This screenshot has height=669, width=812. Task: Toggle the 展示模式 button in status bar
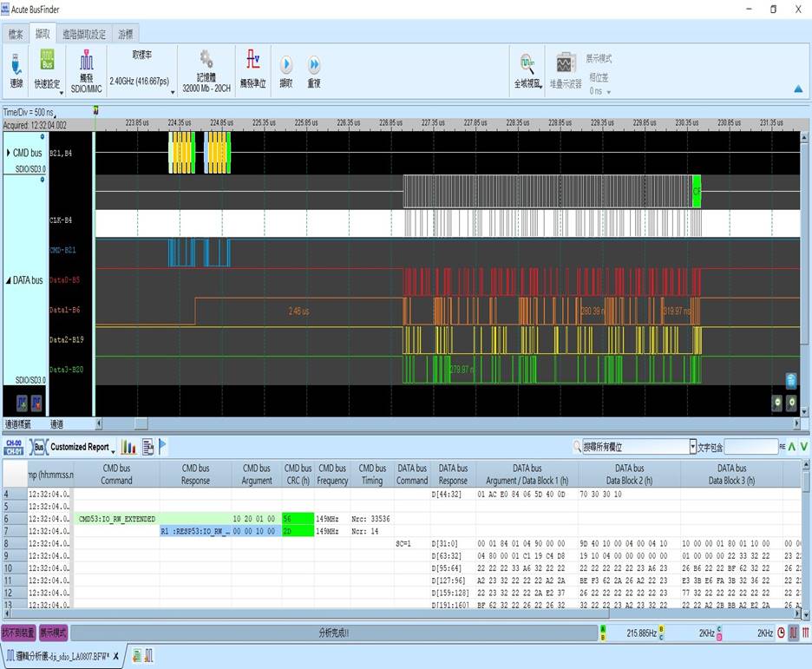tap(54, 633)
